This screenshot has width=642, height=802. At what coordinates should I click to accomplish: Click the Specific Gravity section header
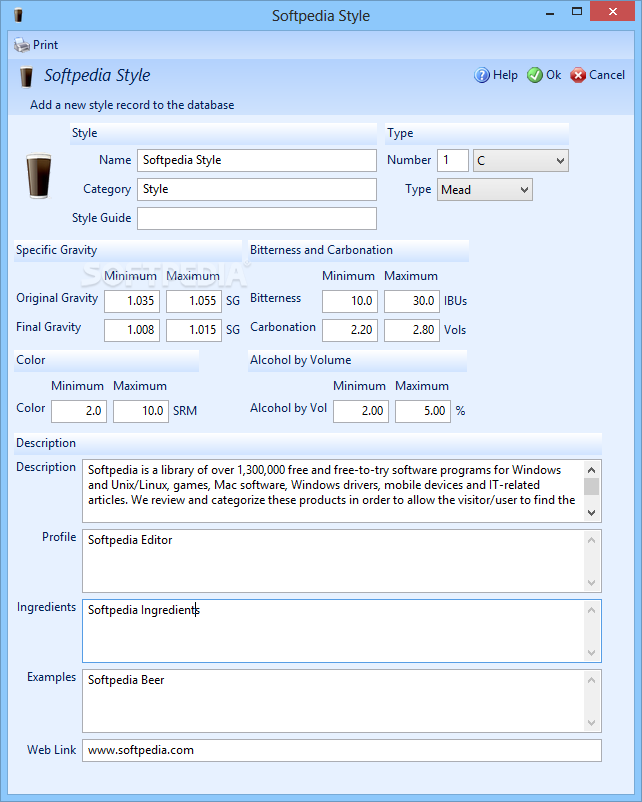(x=128, y=251)
